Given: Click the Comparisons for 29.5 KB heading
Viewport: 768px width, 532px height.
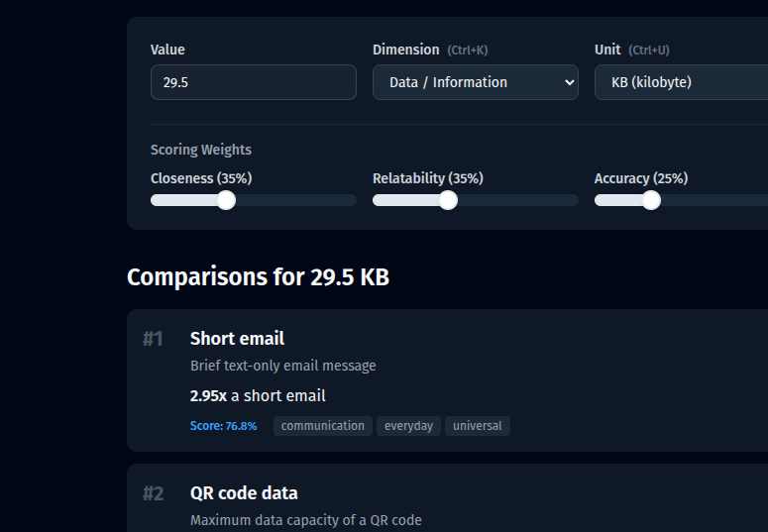Looking at the screenshot, I should 258,277.
